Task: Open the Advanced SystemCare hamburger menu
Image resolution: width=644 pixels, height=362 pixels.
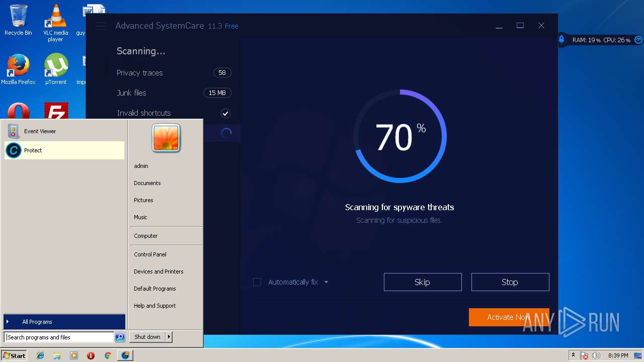Action: tap(101, 26)
